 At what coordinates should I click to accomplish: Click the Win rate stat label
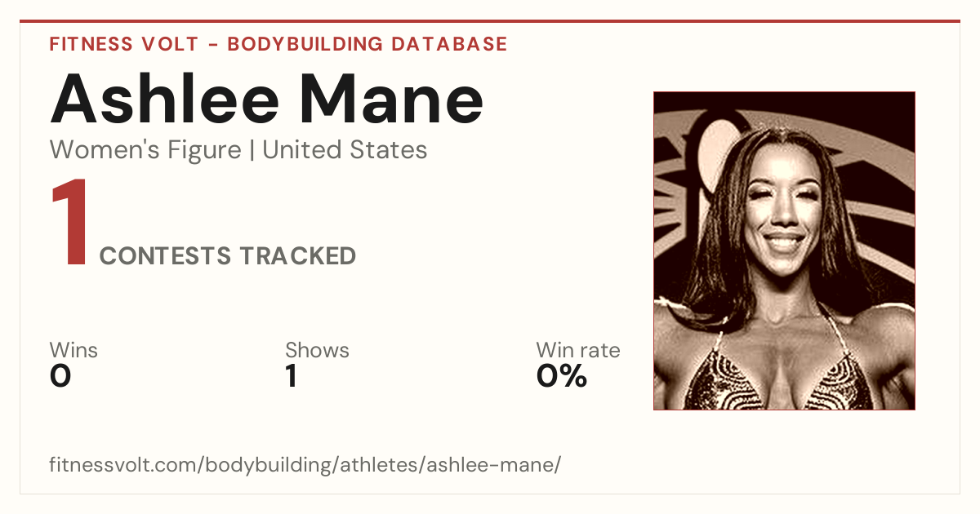(578, 351)
